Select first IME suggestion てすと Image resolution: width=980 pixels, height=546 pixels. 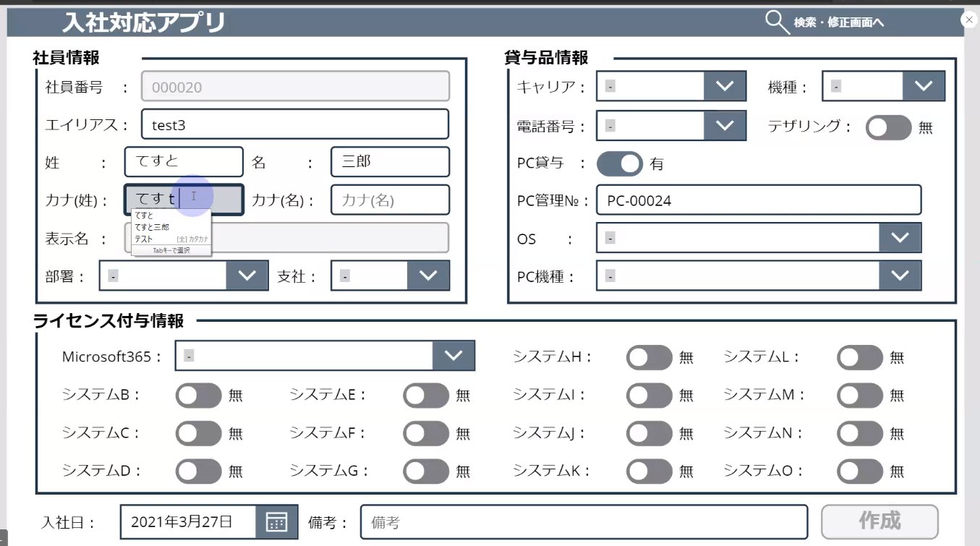point(145,216)
